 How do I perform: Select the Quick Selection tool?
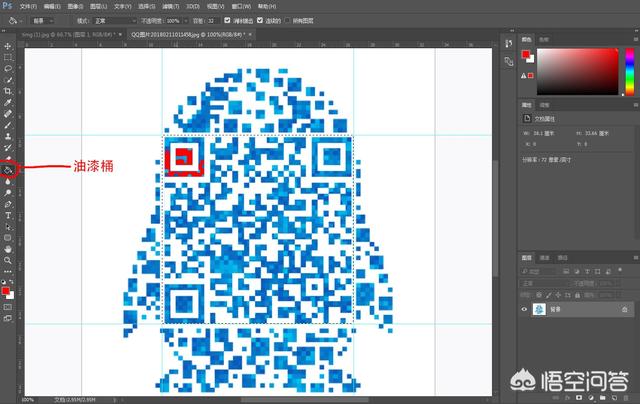point(8,80)
